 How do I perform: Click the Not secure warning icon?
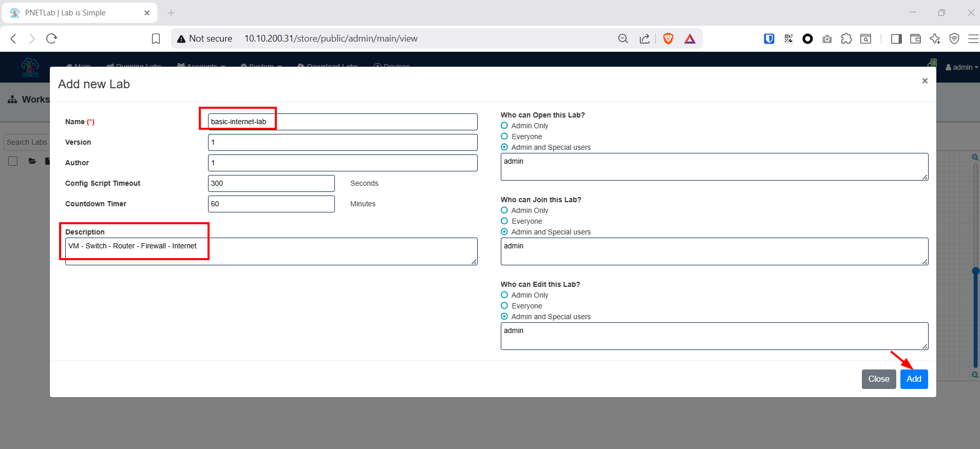181,39
